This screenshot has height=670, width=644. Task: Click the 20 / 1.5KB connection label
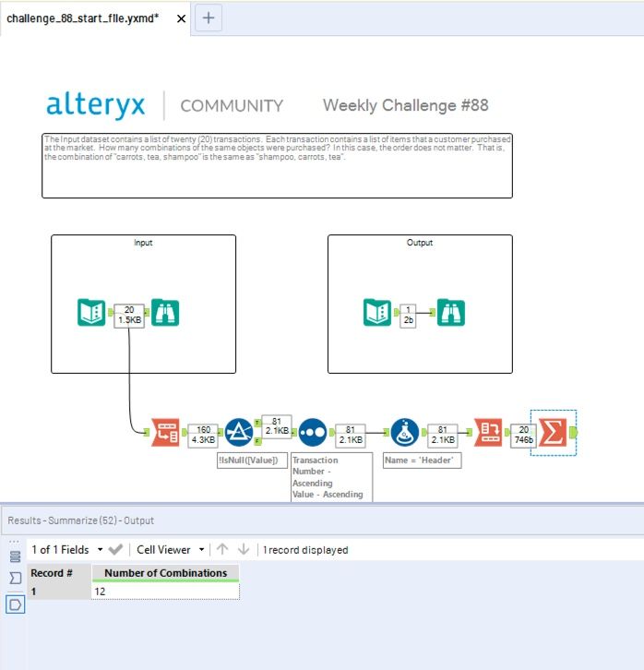point(129,315)
